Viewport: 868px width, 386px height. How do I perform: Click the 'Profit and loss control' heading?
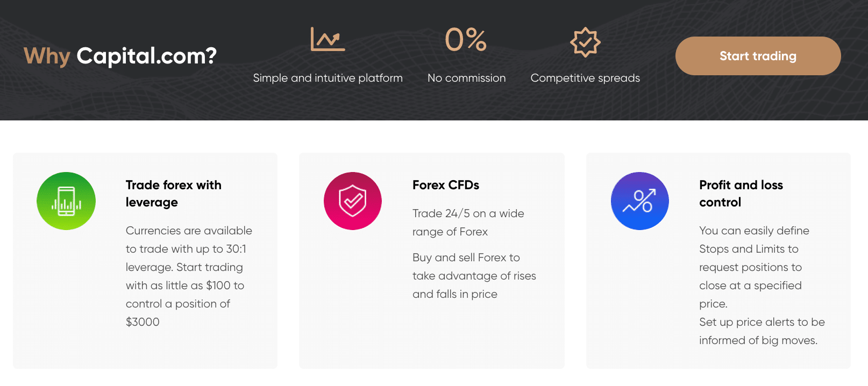pyautogui.click(x=741, y=193)
